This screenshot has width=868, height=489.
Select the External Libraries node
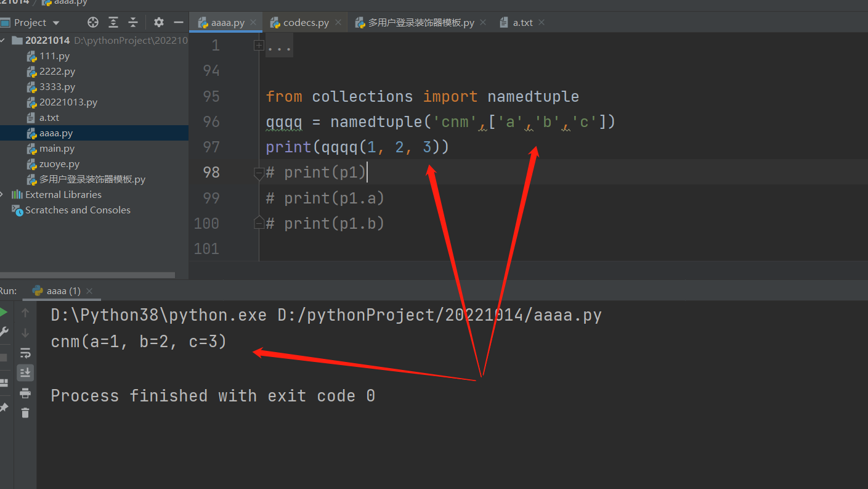pyautogui.click(x=94, y=195)
